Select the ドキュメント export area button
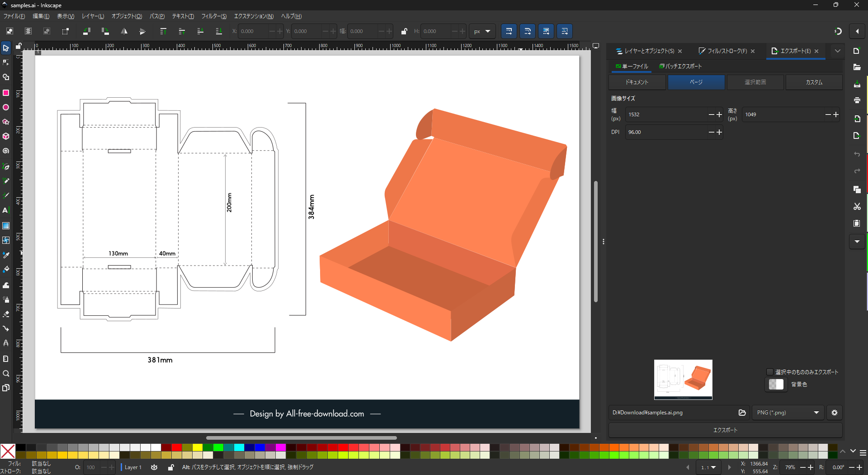The height and width of the screenshot is (475, 868). pos(637,82)
